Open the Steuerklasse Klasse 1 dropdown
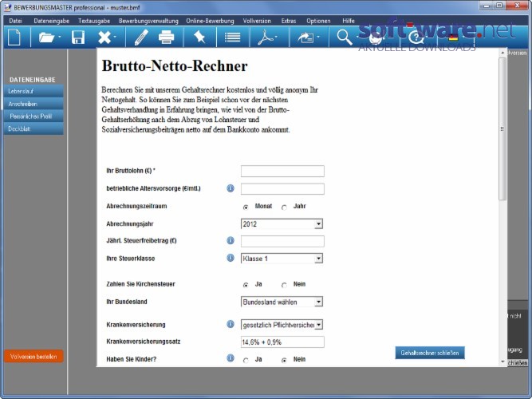Image resolution: width=532 pixels, height=399 pixels. click(282, 259)
